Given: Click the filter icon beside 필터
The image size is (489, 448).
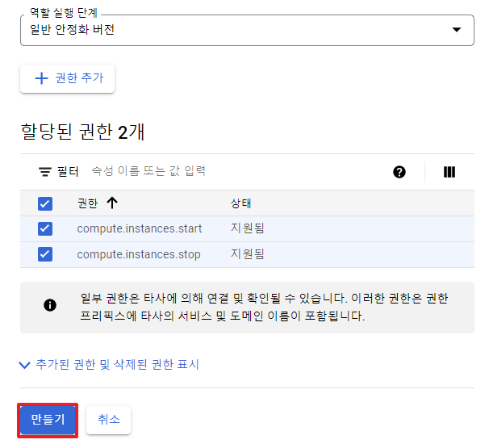Looking at the screenshot, I should [x=45, y=172].
